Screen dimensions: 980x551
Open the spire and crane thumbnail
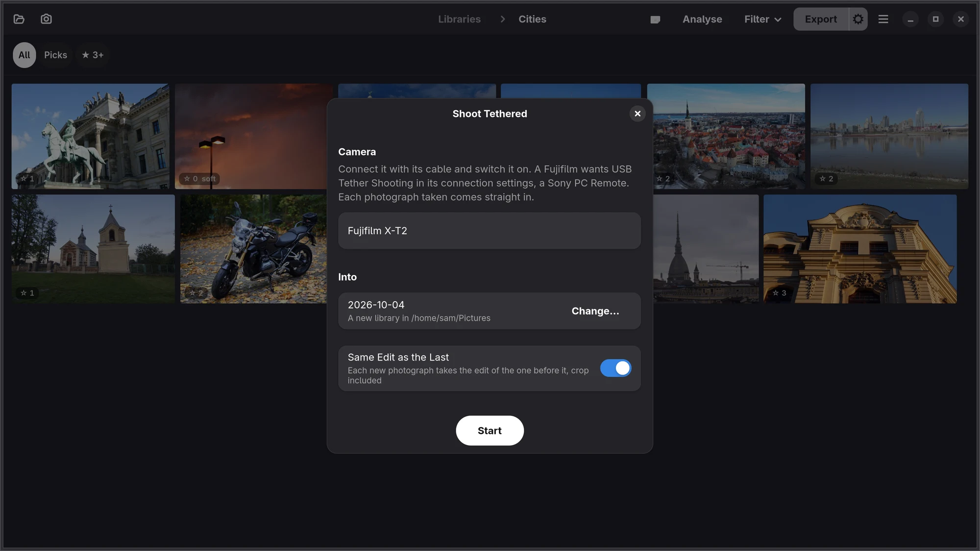[706, 249]
